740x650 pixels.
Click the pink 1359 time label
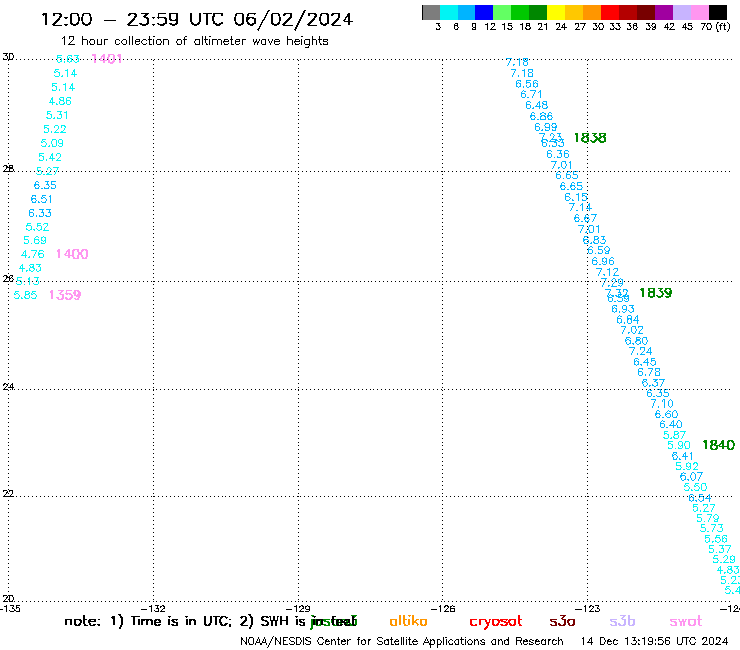(65, 295)
